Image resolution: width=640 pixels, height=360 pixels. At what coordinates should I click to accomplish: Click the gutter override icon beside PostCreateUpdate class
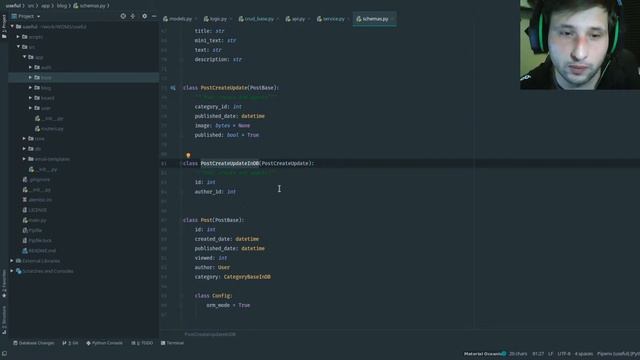173,88
